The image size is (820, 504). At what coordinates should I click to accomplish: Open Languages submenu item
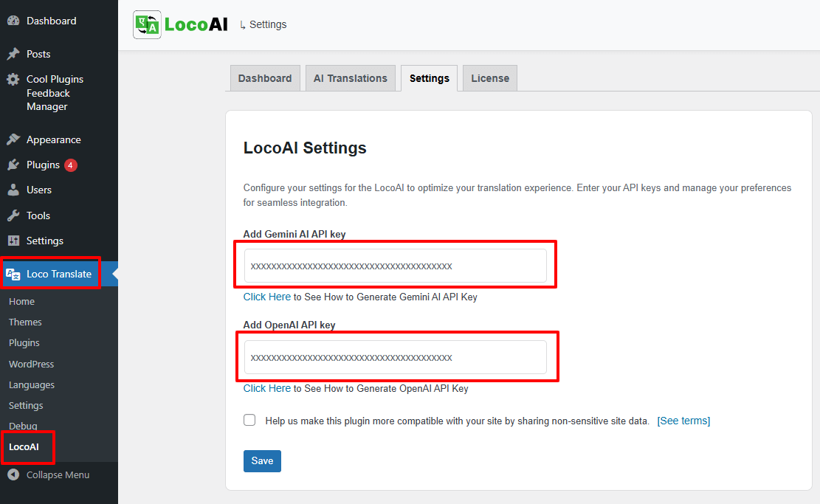32,384
